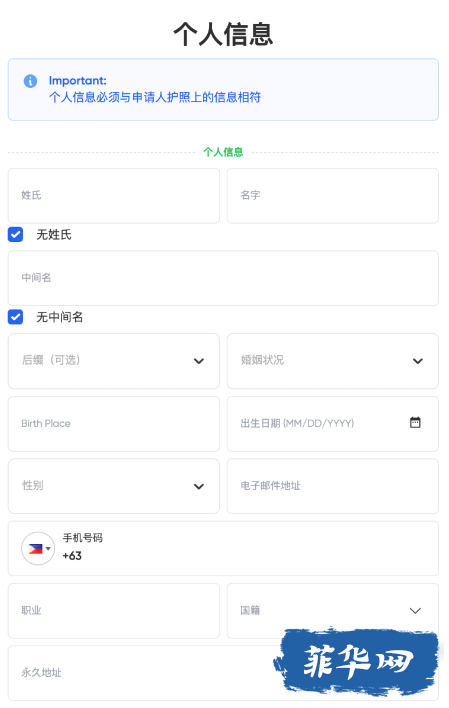Uncheck the 无姓氏 checkbox
The width and height of the screenshot is (449, 708).
pyautogui.click(x=15, y=235)
